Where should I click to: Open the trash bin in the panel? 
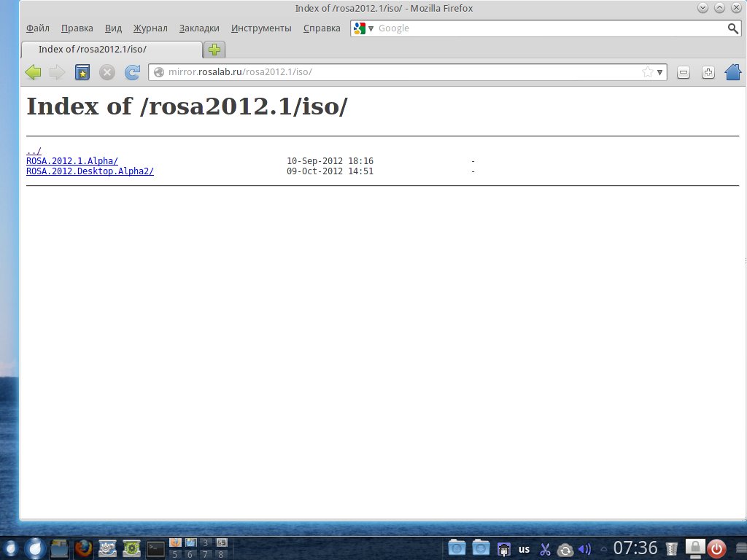[x=671, y=549]
